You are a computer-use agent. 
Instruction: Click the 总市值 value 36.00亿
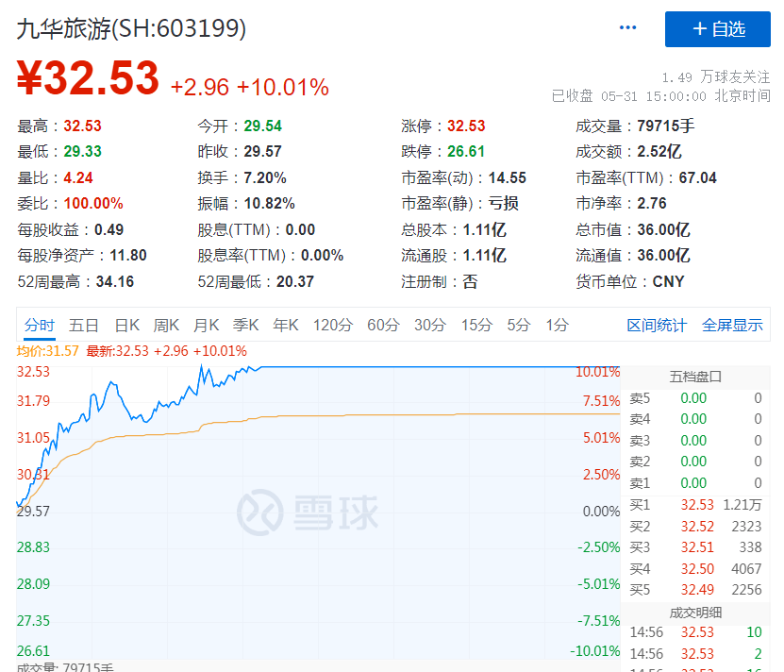pos(664,229)
